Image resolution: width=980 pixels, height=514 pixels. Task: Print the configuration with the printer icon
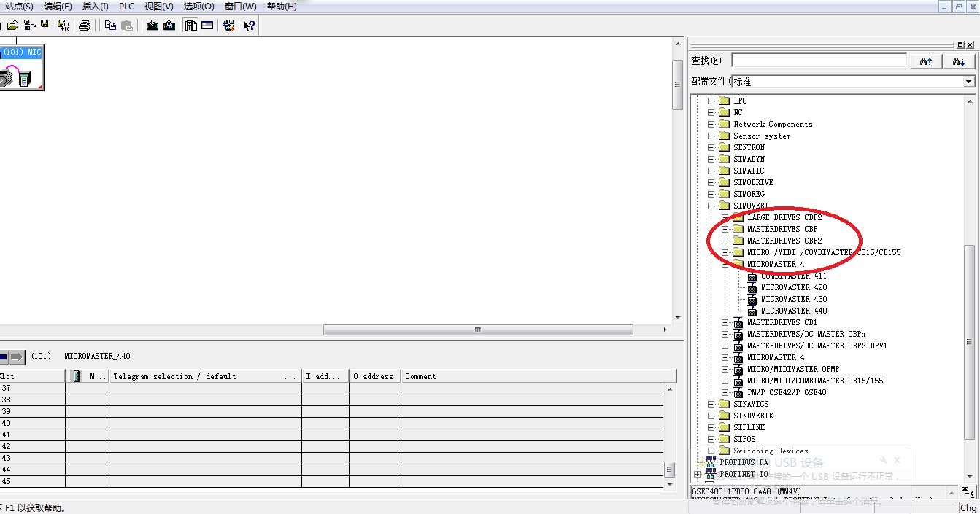click(x=85, y=25)
